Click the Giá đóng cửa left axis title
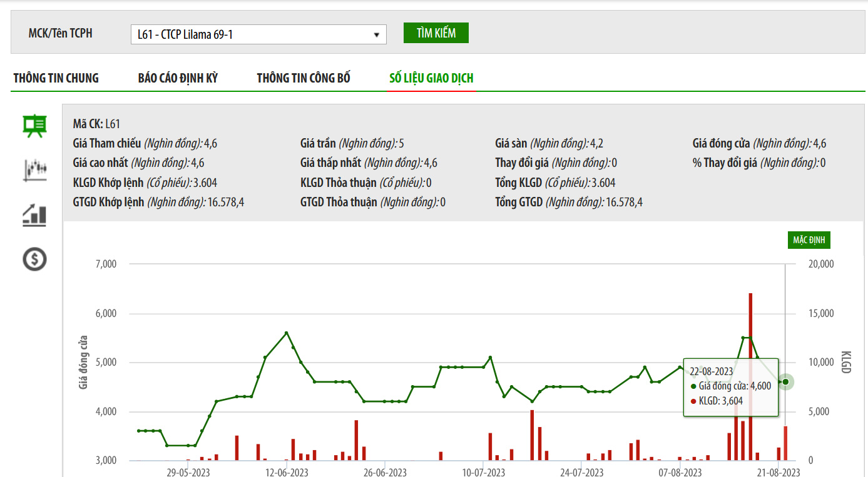 click(83, 363)
